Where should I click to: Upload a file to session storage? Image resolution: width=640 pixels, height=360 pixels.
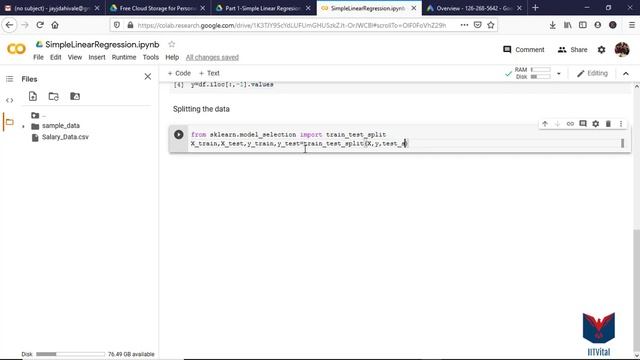click(33, 96)
